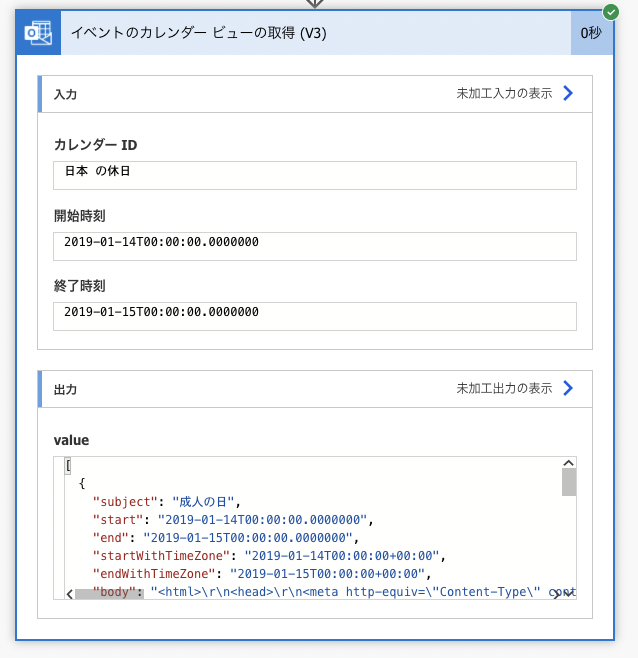Click the value output label
This screenshot has height=658, width=638.
(71, 440)
